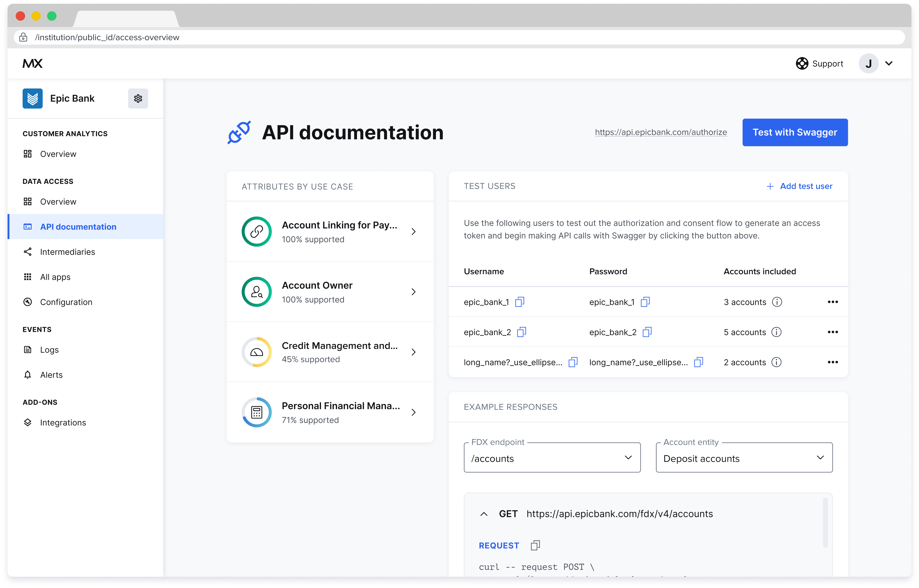Click the Account Owner use case icon
The width and height of the screenshot is (919, 588).
click(257, 292)
